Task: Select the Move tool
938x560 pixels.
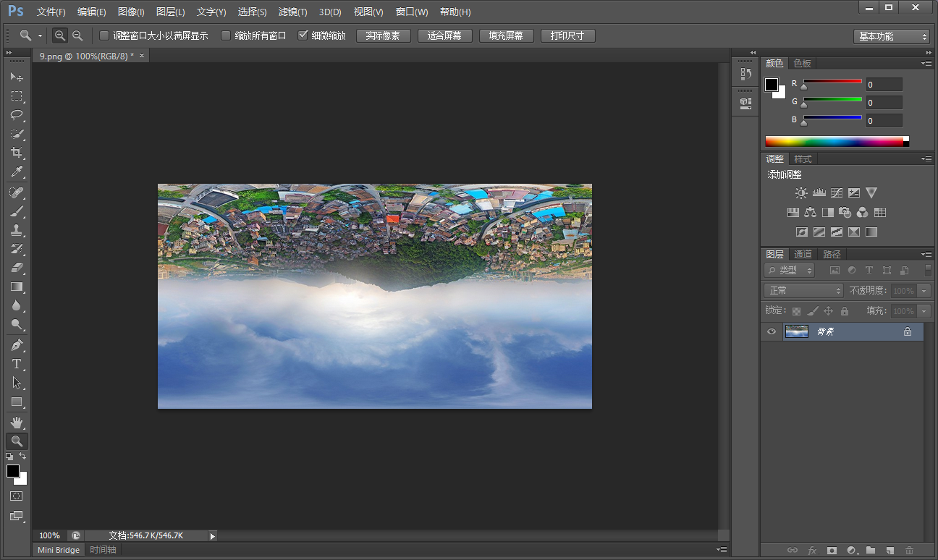Action: (x=17, y=77)
